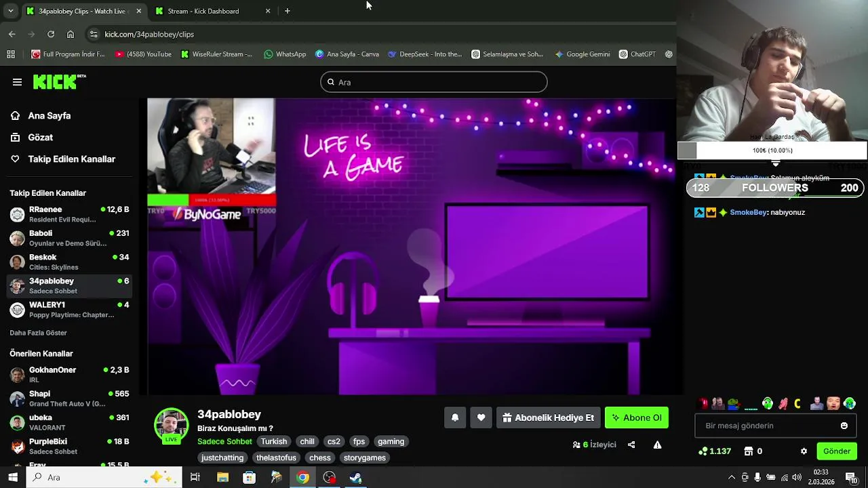Image resolution: width=868 pixels, height=488 pixels.
Task: Open the emoji picker in chat box
Action: point(844,426)
